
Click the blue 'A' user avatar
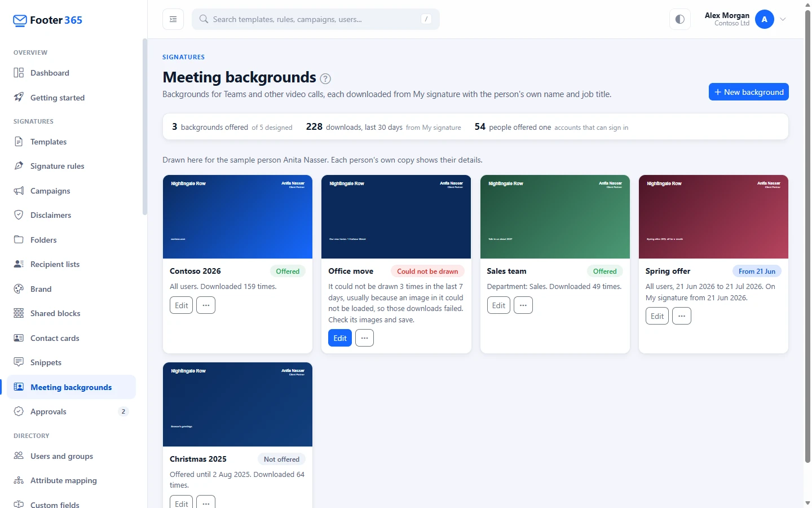point(765,19)
